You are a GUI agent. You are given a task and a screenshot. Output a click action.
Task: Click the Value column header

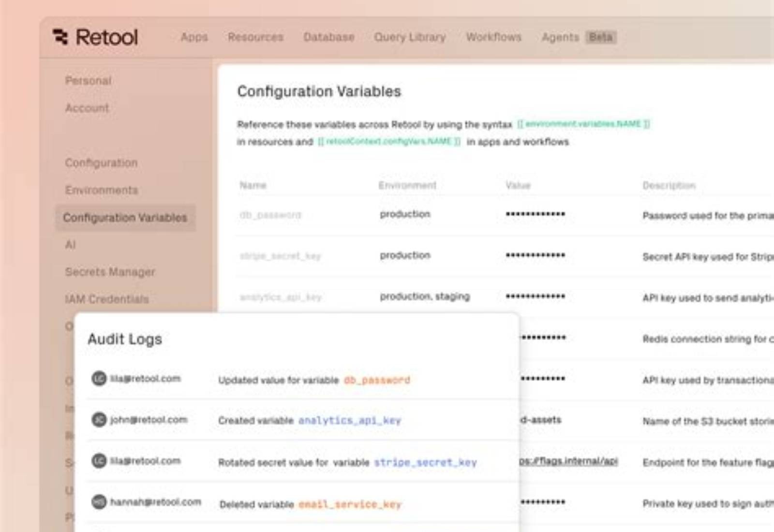tap(518, 185)
